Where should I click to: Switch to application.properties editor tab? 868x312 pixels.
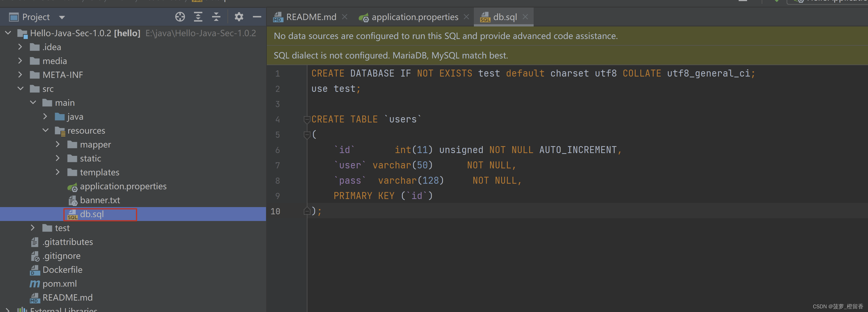click(x=414, y=17)
